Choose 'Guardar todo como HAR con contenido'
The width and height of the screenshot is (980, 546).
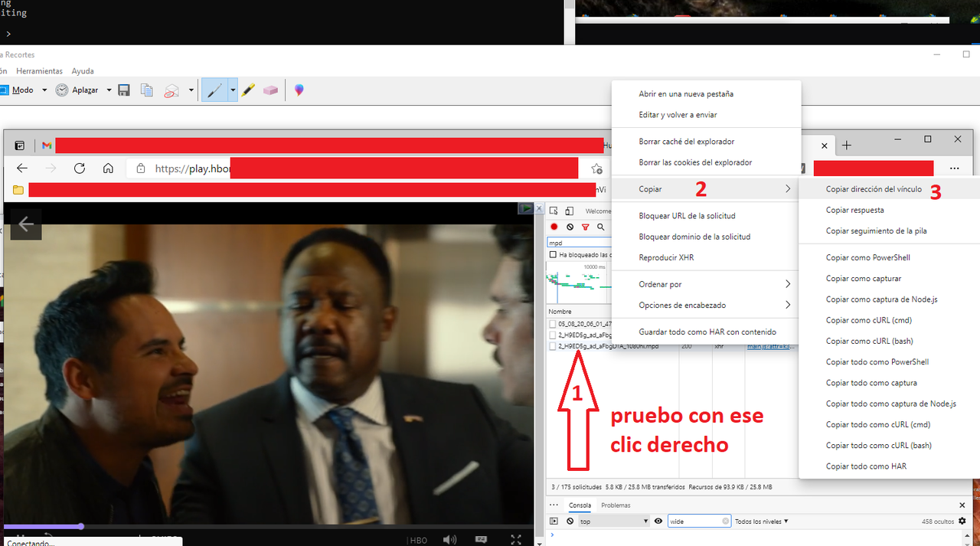(706, 332)
